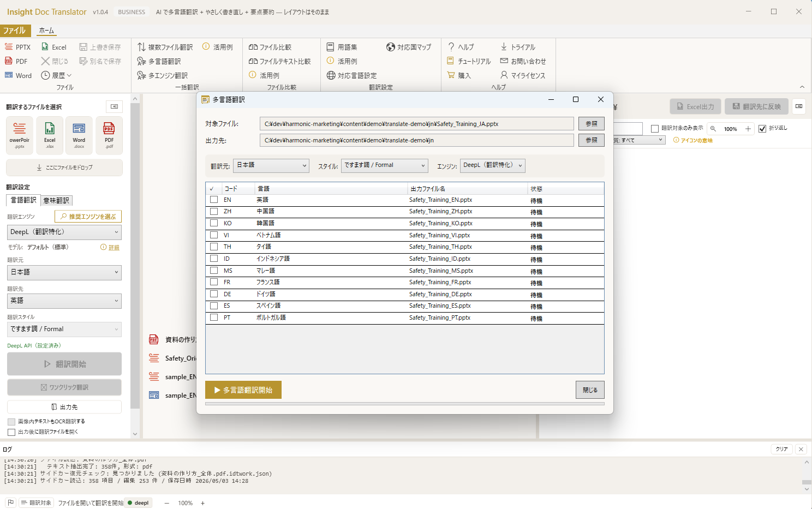Select 意味翻訳 settings tab
The width and height of the screenshot is (812, 509).
tap(56, 200)
